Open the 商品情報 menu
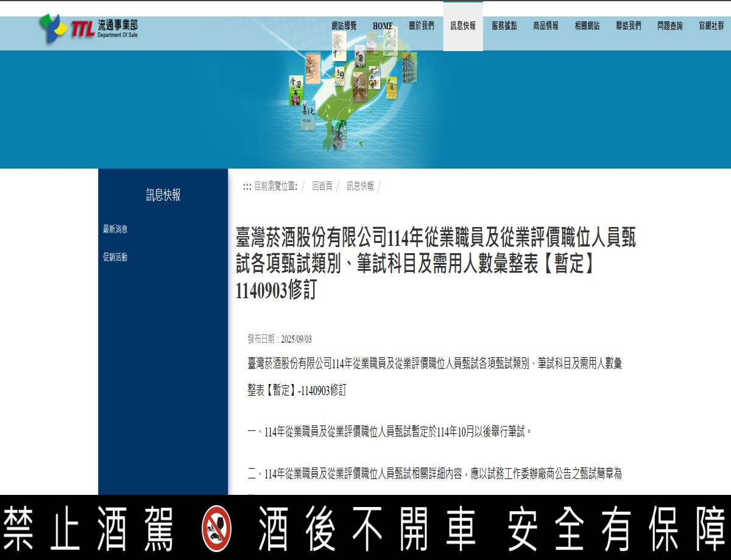This screenshot has height=560, width=731. (546, 26)
